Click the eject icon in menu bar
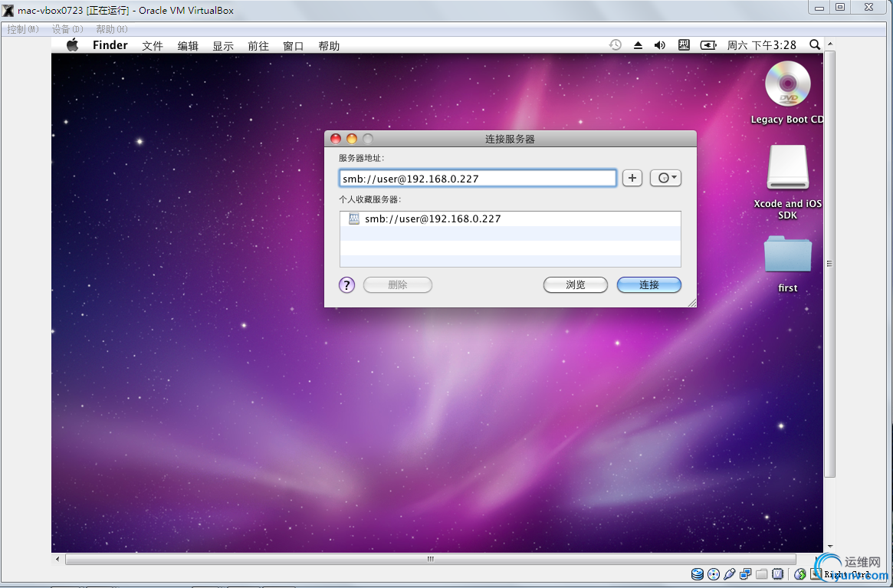Viewport: 893px width, 588px height. (x=638, y=45)
